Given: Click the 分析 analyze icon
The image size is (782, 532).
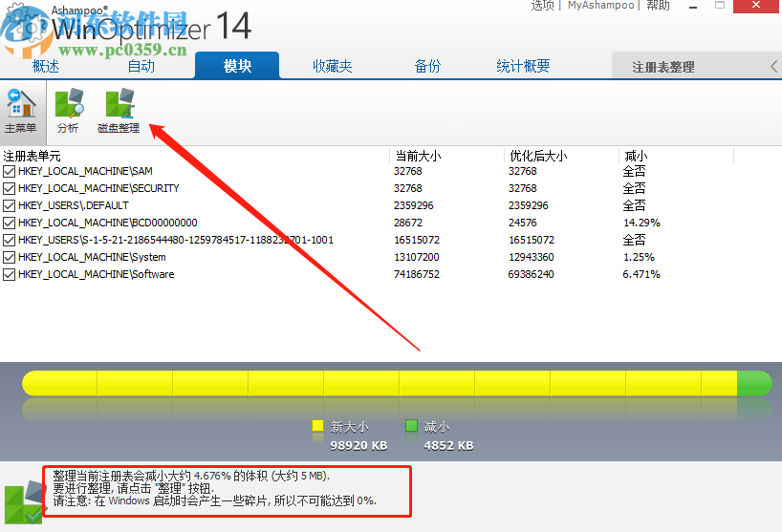Looking at the screenshot, I should pyautogui.click(x=68, y=111).
